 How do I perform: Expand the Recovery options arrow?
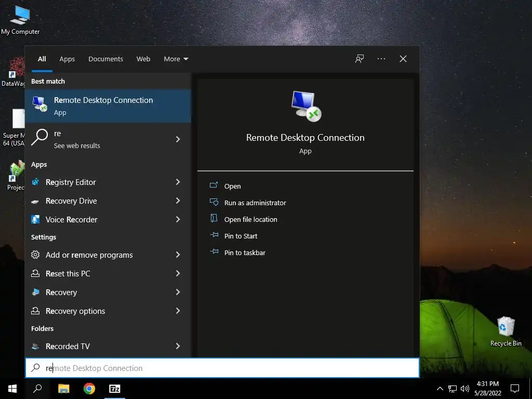178,311
